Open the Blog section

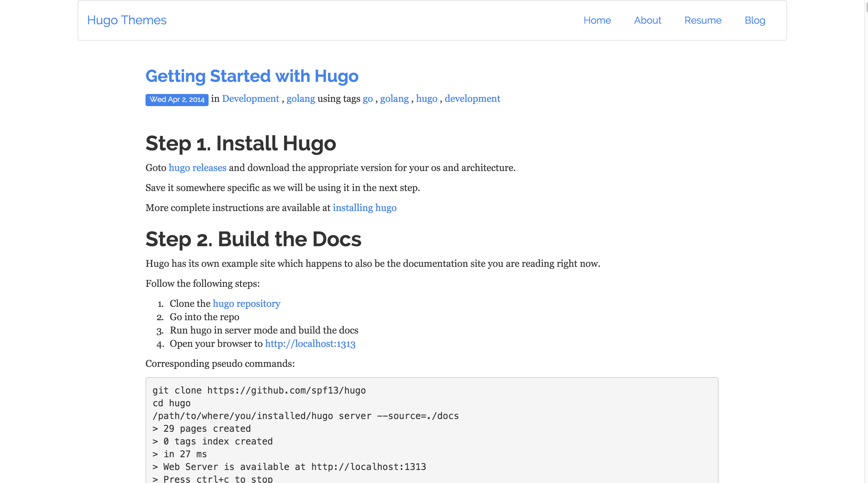coord(754,20)
